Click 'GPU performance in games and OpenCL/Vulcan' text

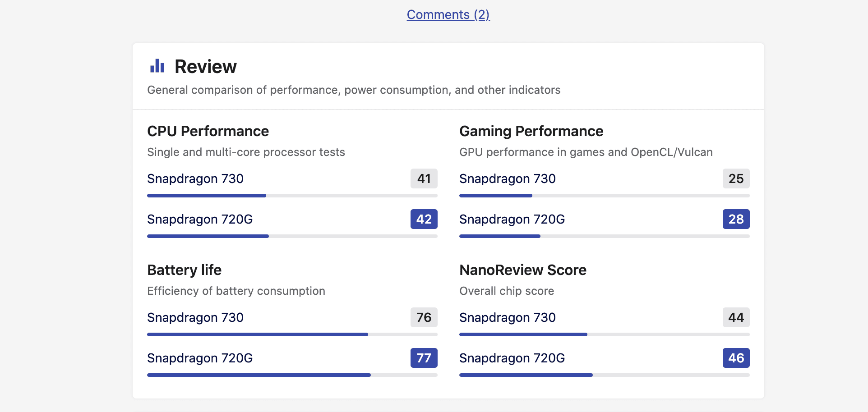(586, 152)
